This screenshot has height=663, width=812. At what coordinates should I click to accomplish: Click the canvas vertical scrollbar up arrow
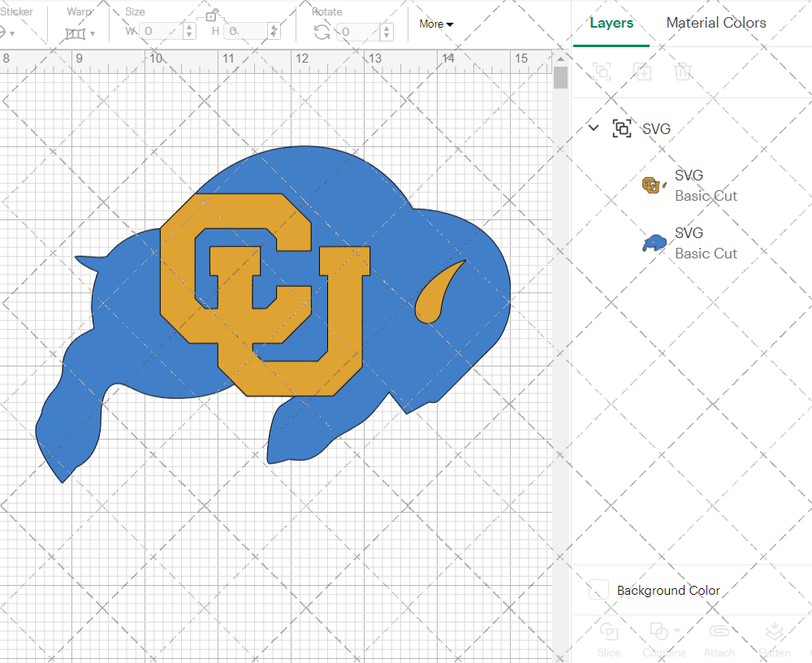(x=560, y=58)
